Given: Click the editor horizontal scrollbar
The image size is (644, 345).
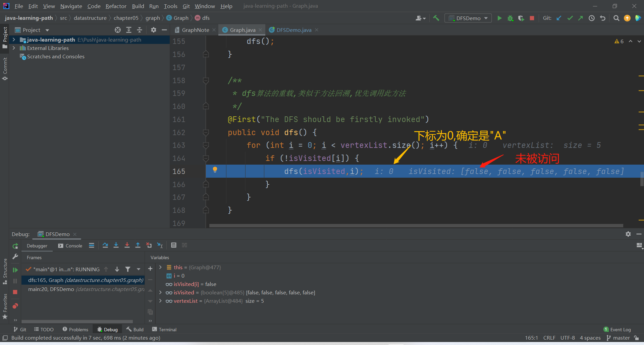Looking at the screenshot, I should [x=416, y=226].
